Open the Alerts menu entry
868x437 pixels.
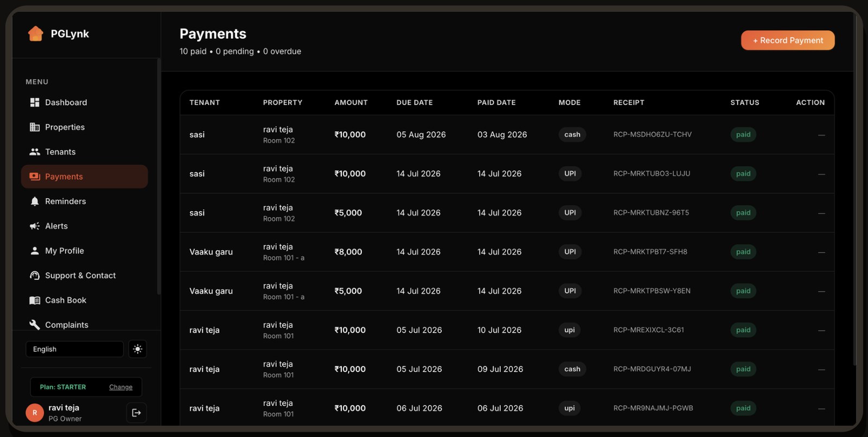click(84, 226)
